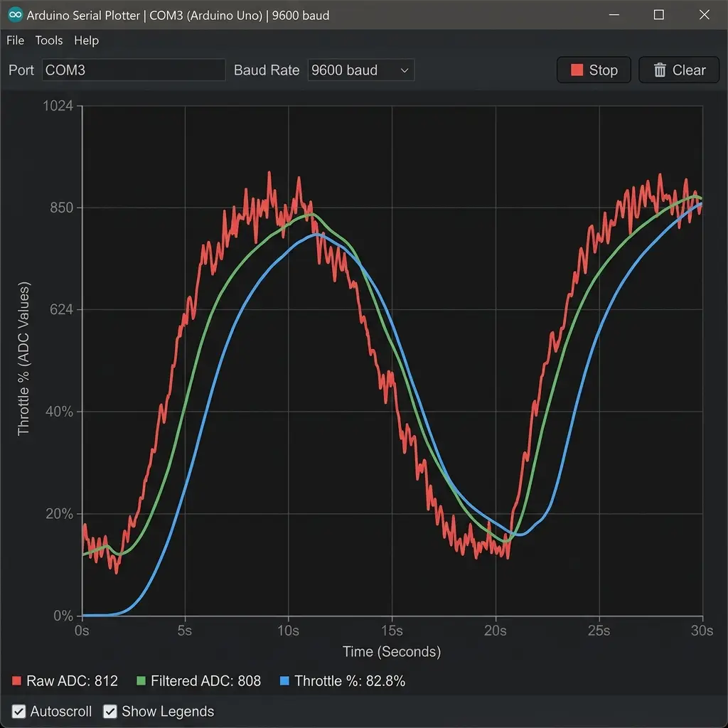Click the blue Throttle % legend swatch
This screenshot has height=728, width=728.
pyautogui.click(x=284, y=680)
